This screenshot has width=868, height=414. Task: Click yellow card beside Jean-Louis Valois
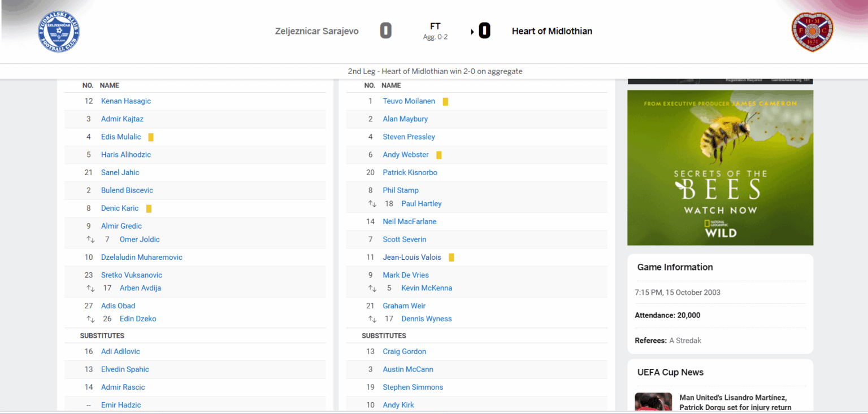[452, 258]
